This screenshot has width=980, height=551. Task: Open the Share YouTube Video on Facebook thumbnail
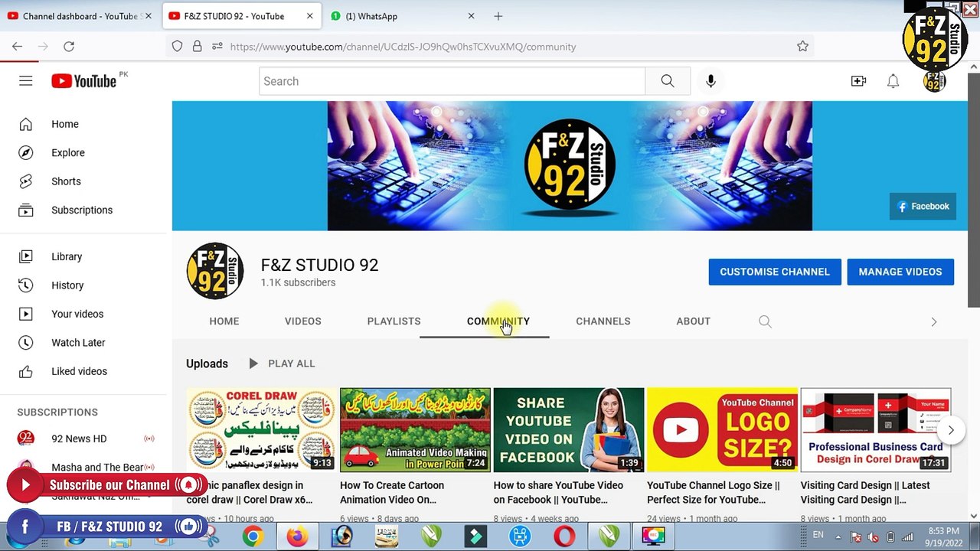(569, 430)
